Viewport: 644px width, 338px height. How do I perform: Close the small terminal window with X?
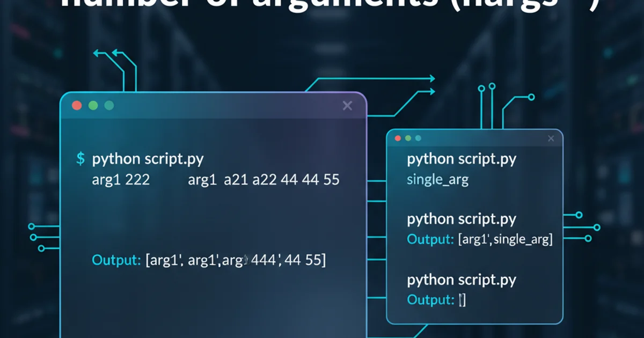point(551,139)
